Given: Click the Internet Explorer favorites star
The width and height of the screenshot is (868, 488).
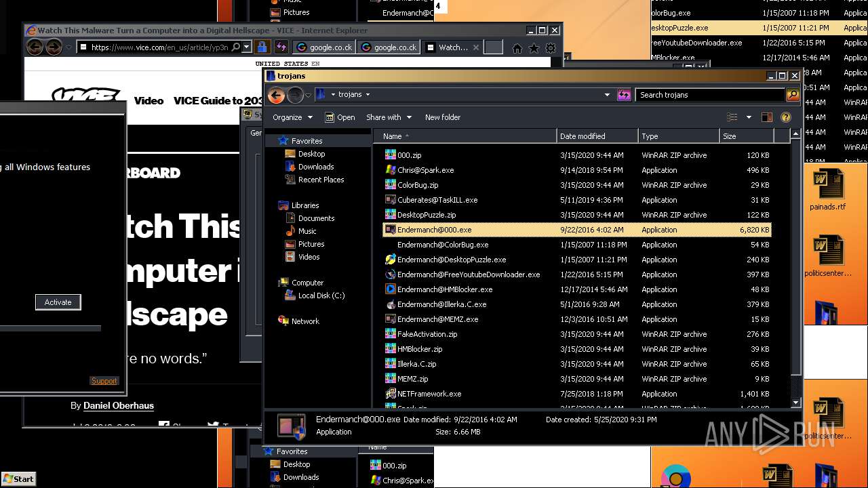Looking at the screenshot, I should 534,48.
